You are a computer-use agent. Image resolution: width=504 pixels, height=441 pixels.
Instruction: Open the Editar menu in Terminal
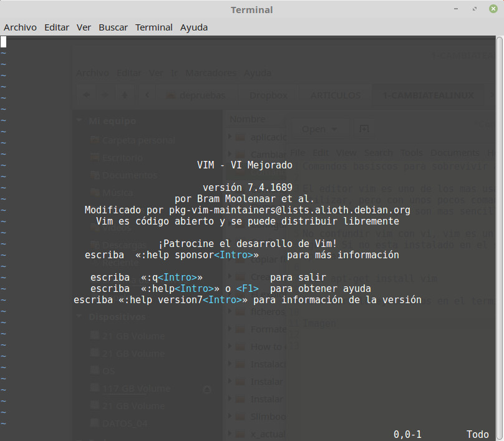(x=57, y=27)
